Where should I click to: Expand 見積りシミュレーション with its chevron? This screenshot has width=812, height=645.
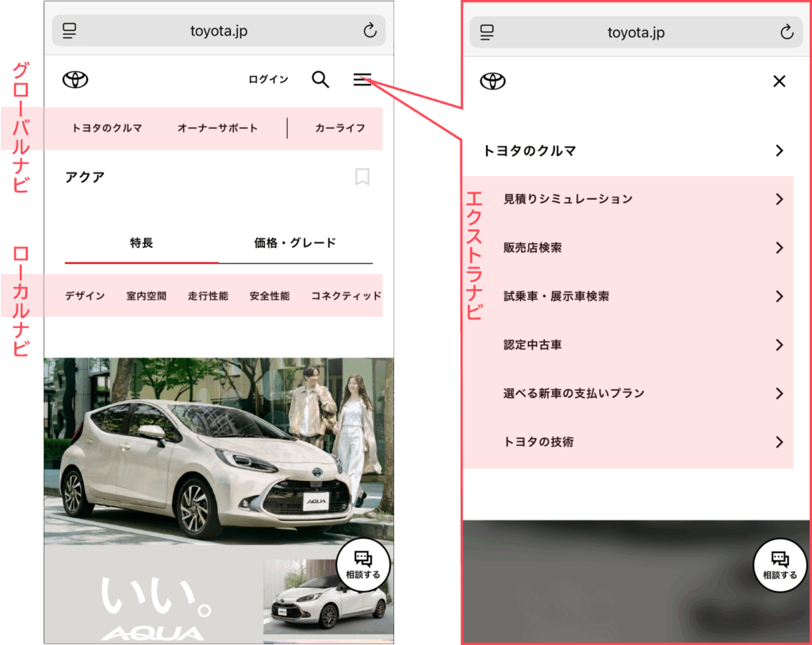point(779,199)
